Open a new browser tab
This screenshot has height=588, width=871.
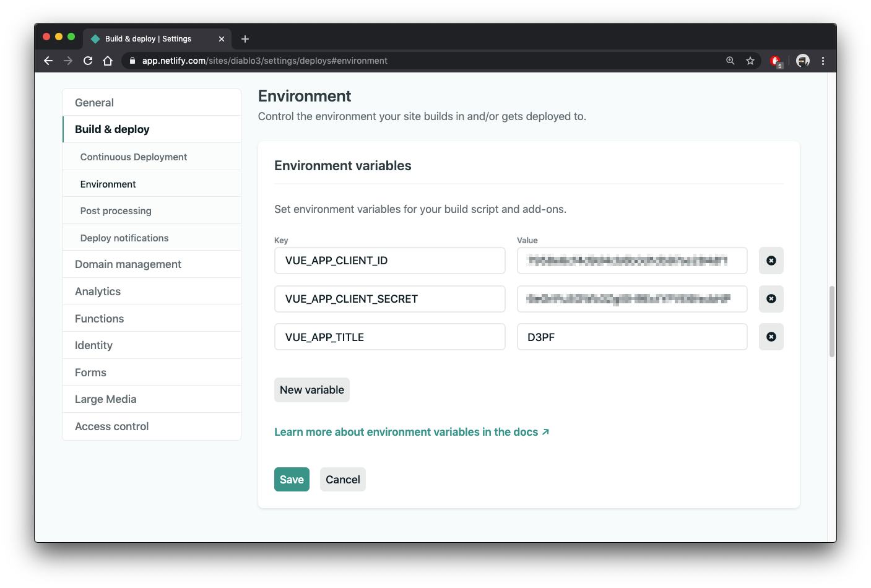tap(245, 39)
